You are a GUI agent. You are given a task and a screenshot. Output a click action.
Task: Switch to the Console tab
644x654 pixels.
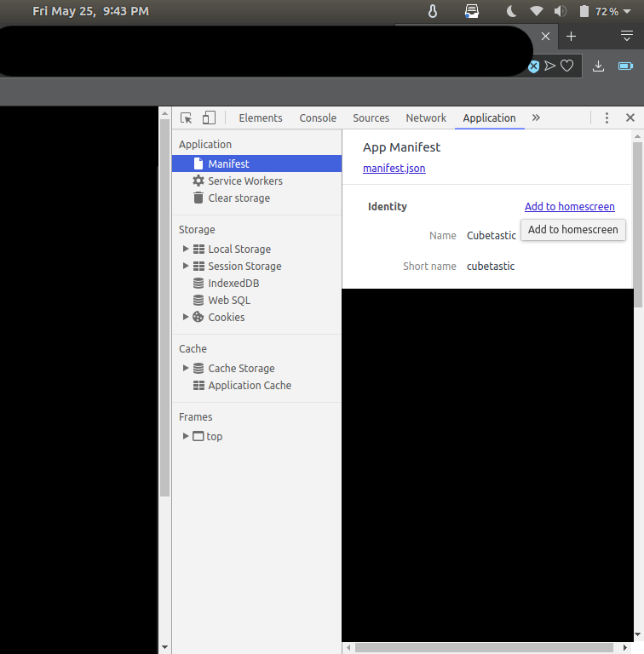[x=318, y=118]
